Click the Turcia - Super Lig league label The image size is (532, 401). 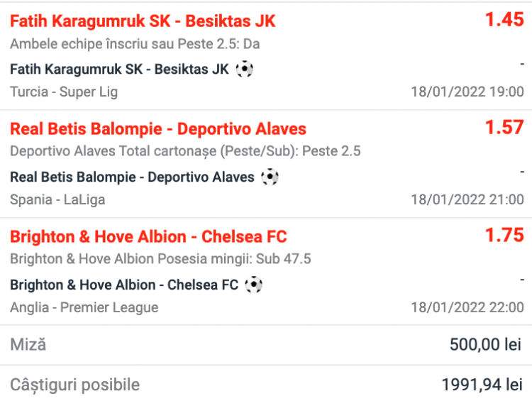[x=64, y=92]
